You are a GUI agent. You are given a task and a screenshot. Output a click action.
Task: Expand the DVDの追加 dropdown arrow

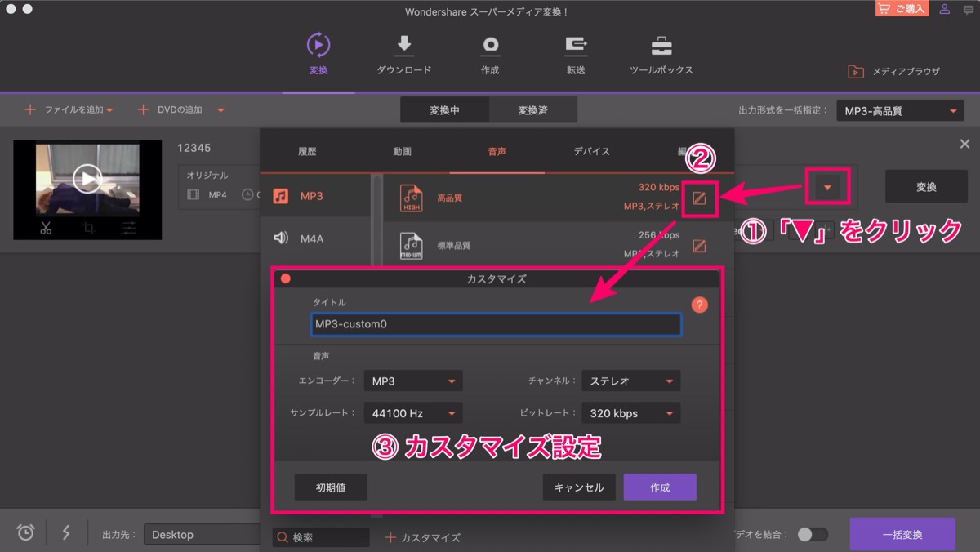(220, 110)
